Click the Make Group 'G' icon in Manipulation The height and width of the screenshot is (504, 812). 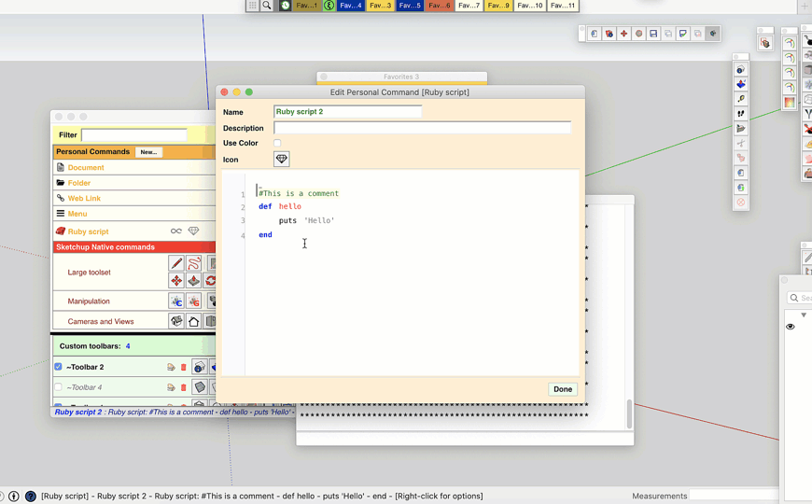point(194,301)
